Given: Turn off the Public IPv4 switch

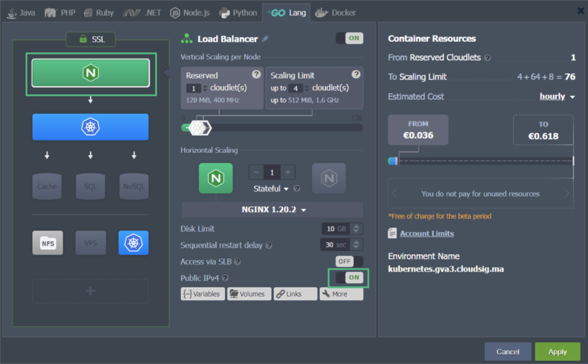Looking at the screenshot, I should [349, 278].
